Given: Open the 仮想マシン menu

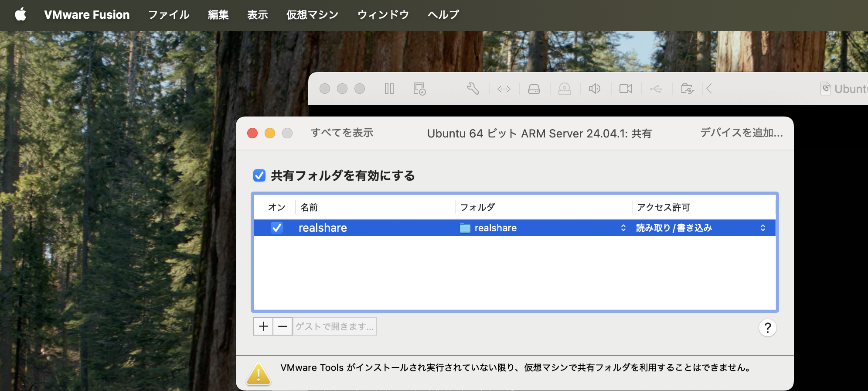Looking at the screenshot, I should click(313, 15).
